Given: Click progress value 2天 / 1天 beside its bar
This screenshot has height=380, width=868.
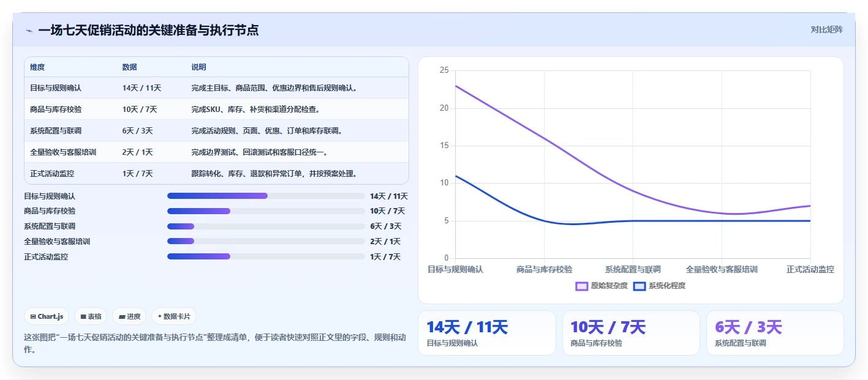Looking at the screenshot, I should tap(385, 242).
